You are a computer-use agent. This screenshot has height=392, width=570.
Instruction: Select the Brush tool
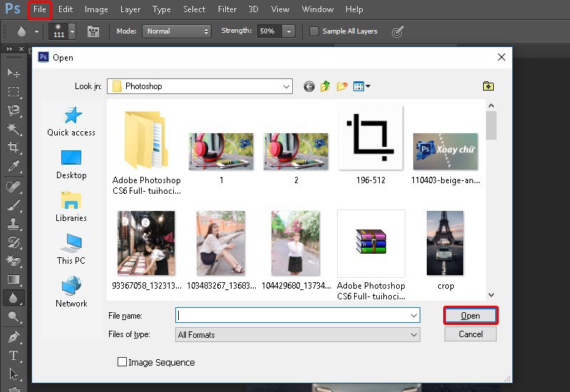tap(14, 205)
